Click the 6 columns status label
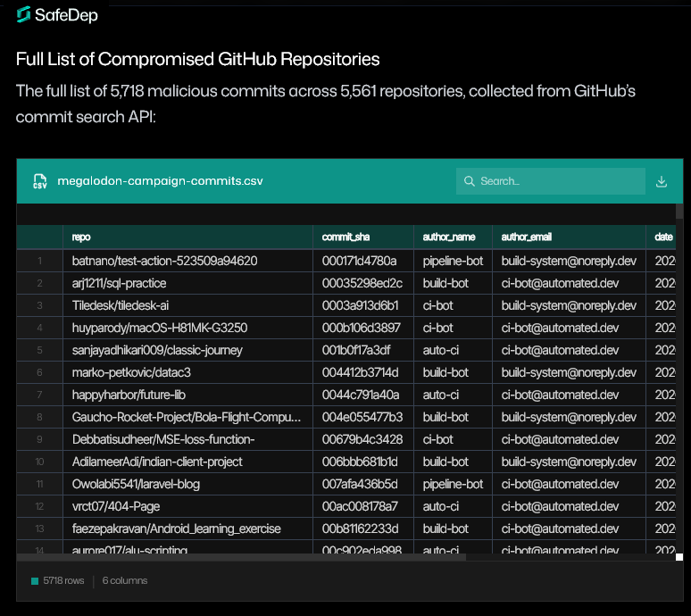The image size is (691, 616). point(125,581)
